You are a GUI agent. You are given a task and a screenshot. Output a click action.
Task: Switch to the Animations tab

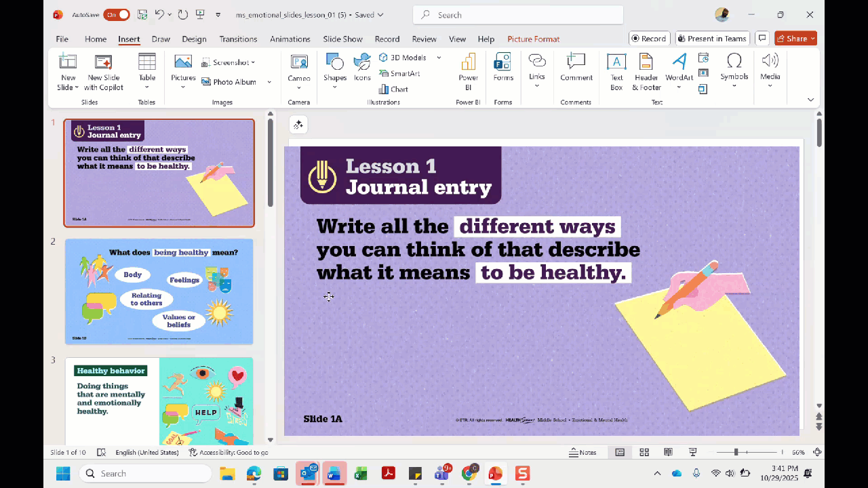[x=290, y=39]
